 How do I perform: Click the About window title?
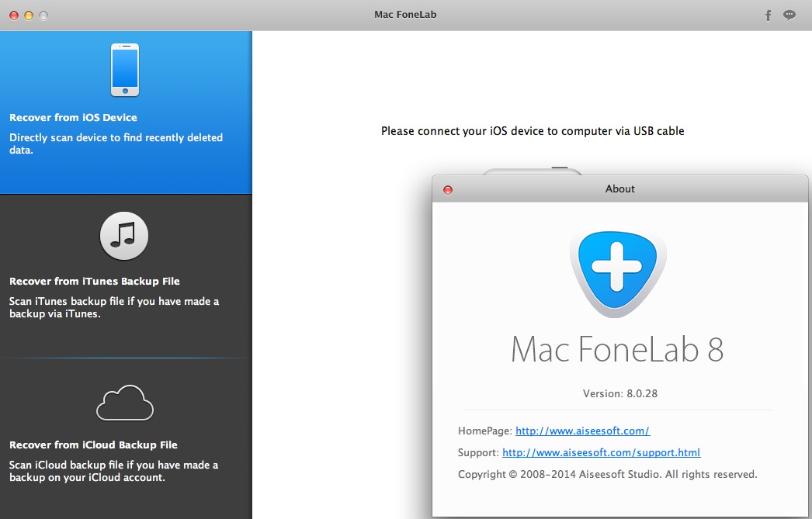click(x=620, y=189)
